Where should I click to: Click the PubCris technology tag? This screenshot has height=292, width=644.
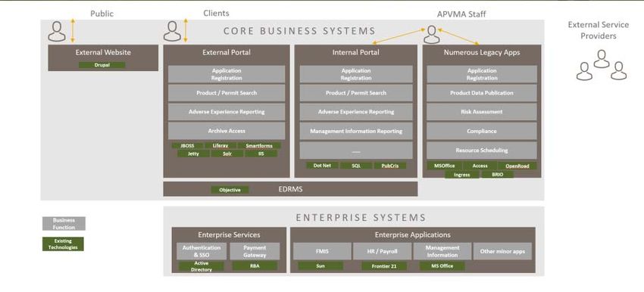[389, 166]
